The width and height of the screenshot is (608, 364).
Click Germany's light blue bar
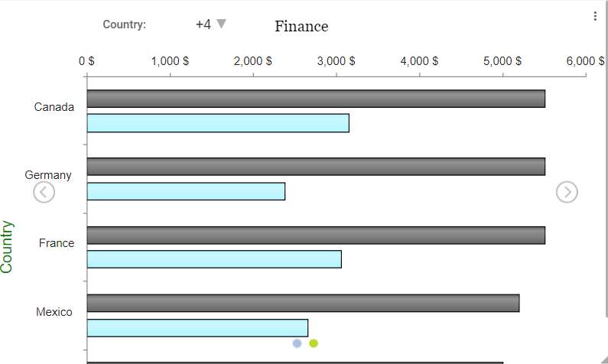[x=186, y=191]
